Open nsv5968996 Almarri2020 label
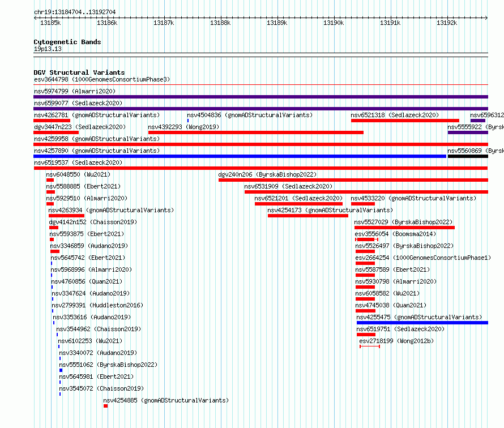 pos(92,269)
